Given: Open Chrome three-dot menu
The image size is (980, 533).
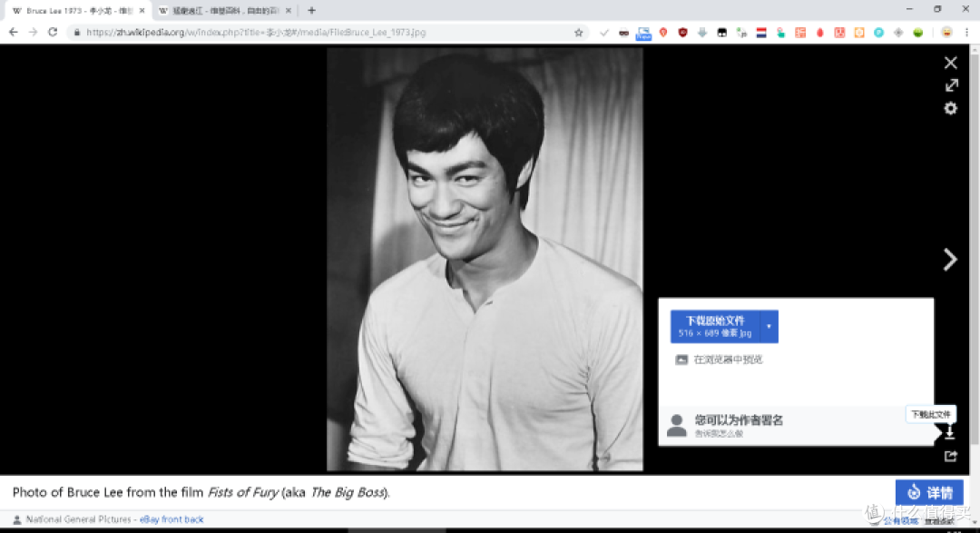Looking at the screenshot, I should [x=966, y=33].
